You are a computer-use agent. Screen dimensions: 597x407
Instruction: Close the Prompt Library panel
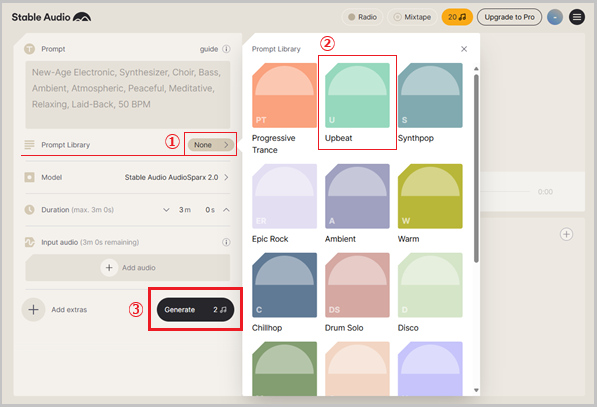464,49
